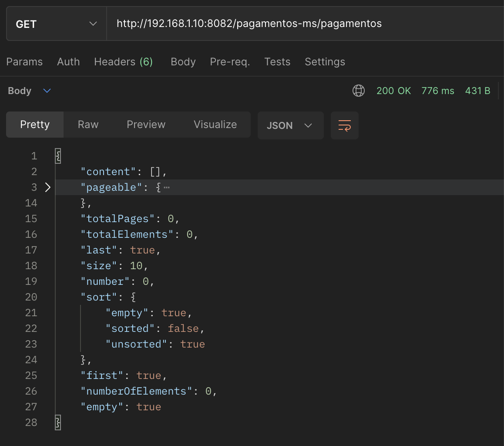Expand the collapsed pageable object

(47, 187)
